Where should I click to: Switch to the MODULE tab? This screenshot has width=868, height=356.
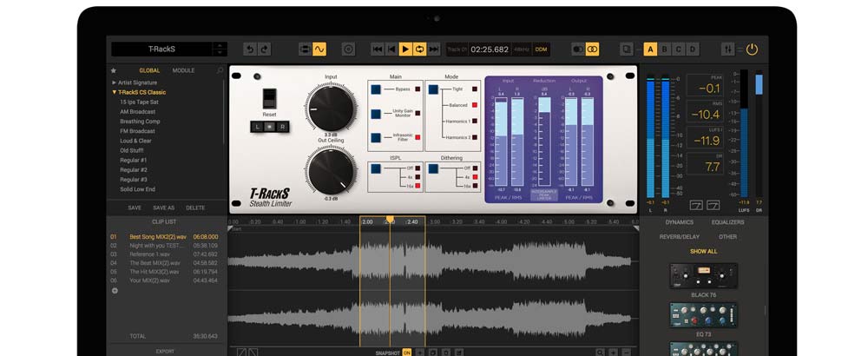[x=183, y=70]
